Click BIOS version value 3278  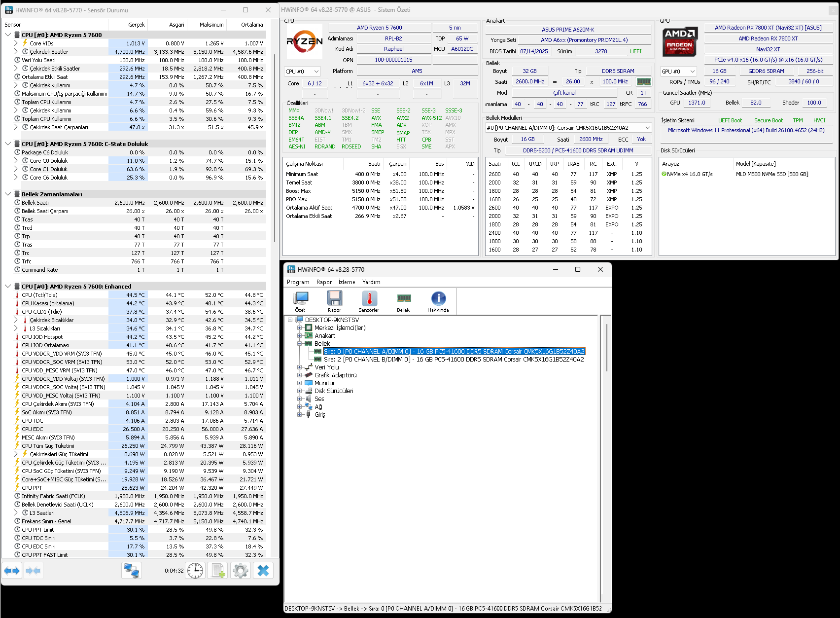click(x=601, y=51)
